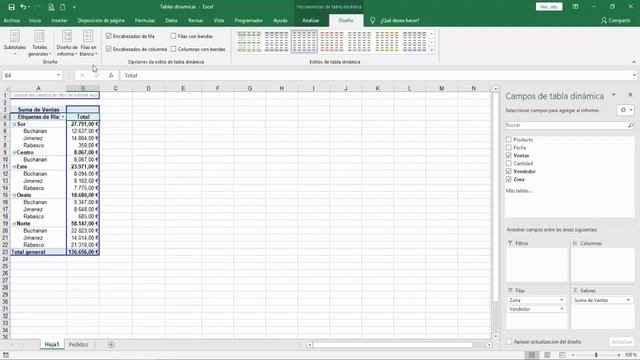Click the ribbon display options icon

[x=575, y=7]
